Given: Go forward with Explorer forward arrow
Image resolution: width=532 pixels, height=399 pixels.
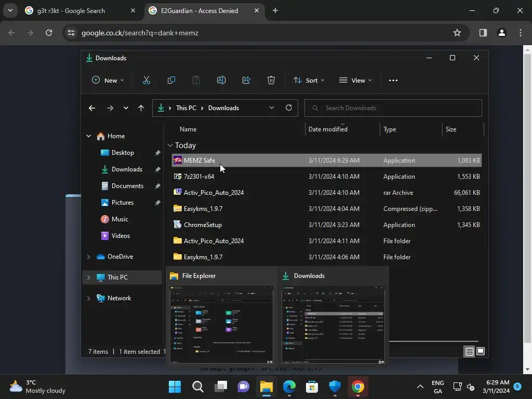Looking at the screenshot, I should click(x=110, y=108).
